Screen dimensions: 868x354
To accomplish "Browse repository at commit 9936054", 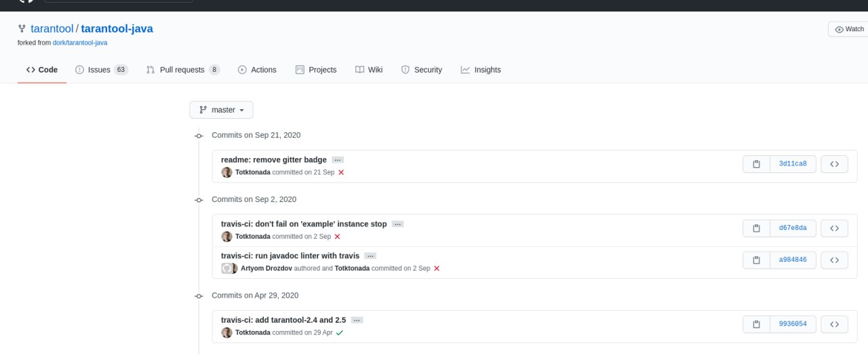I will [834, 324].
